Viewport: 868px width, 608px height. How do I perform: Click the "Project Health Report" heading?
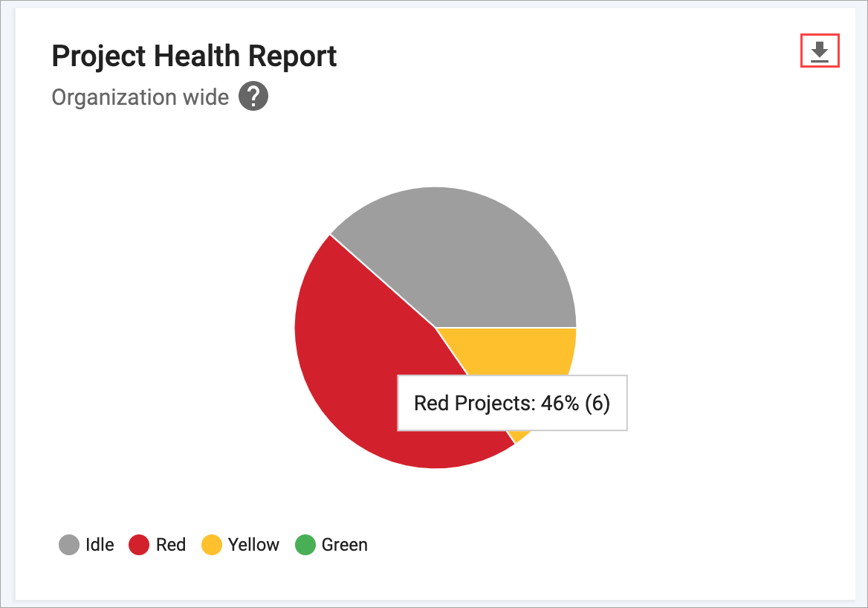coord(194,56)
